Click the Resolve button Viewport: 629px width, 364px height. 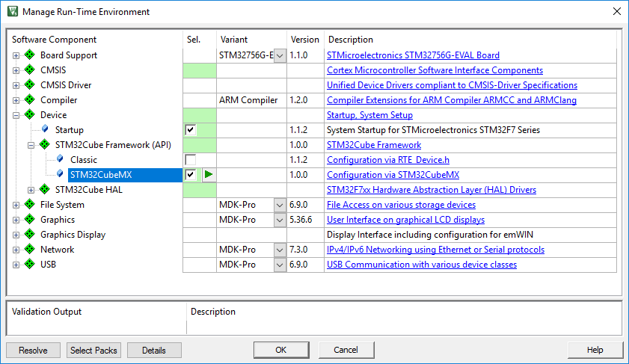[x=34, y=350]
